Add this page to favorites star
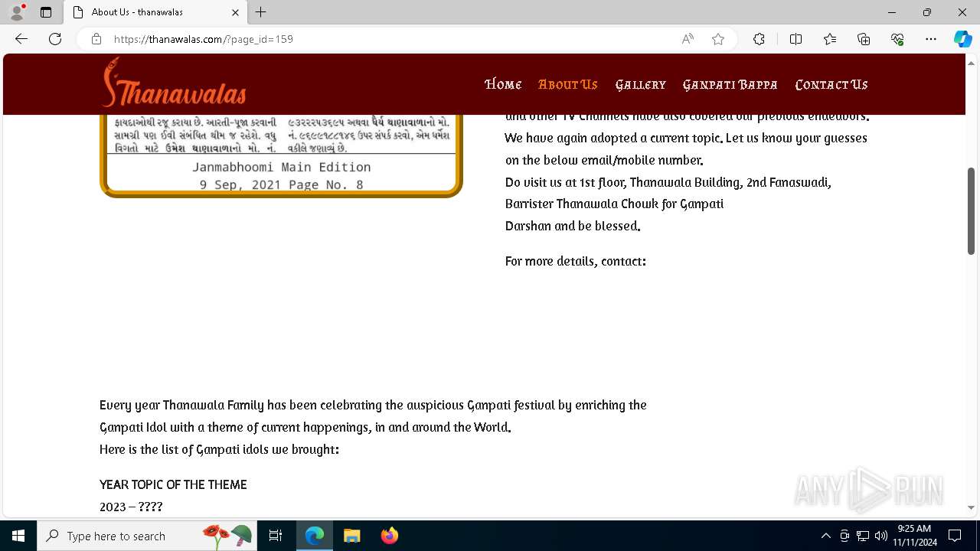This screenshot has width=980, height=551. [x=718, y=39]
